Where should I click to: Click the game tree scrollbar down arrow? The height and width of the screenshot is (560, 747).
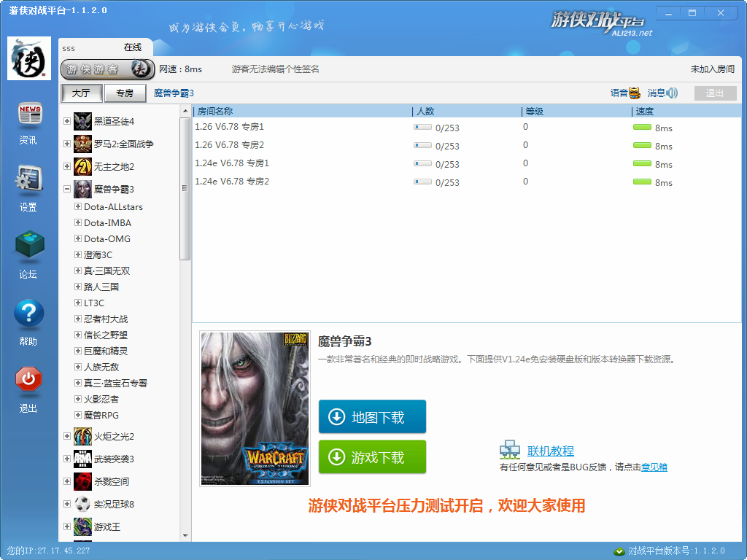(185, 536)
